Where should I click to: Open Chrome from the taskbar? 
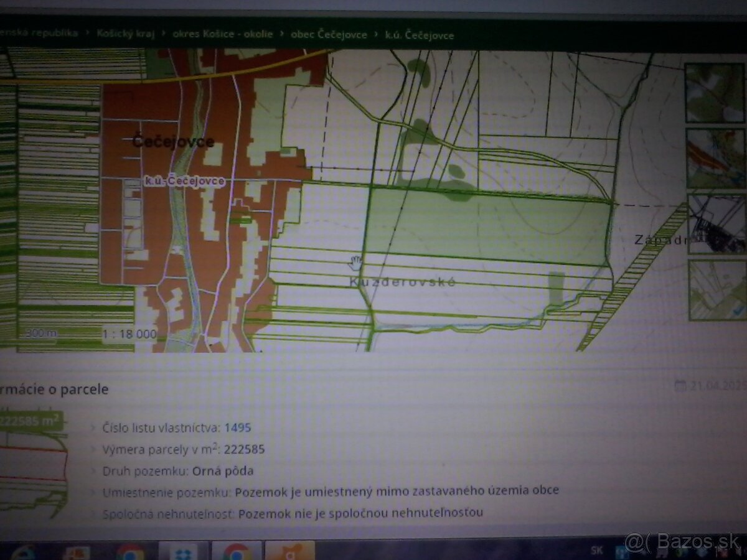[130, 551]
